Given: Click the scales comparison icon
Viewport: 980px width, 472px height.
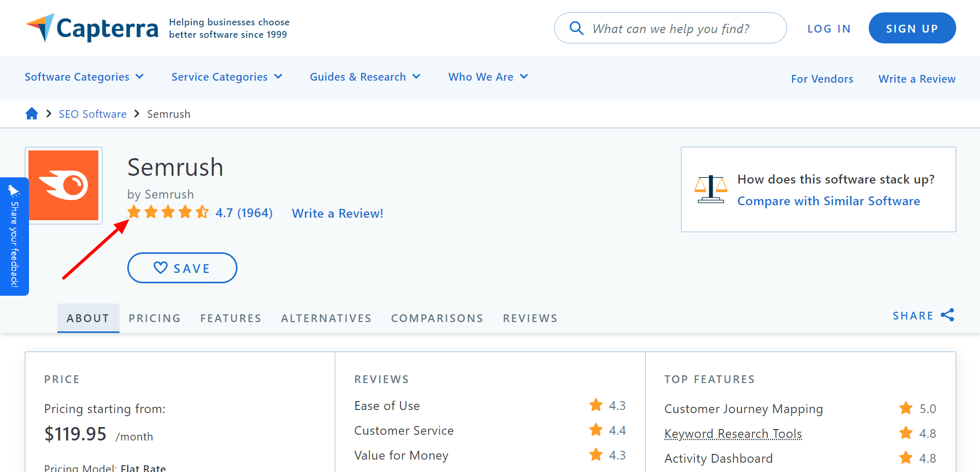Looking at the screenshot, I should [x=711, y=189].
